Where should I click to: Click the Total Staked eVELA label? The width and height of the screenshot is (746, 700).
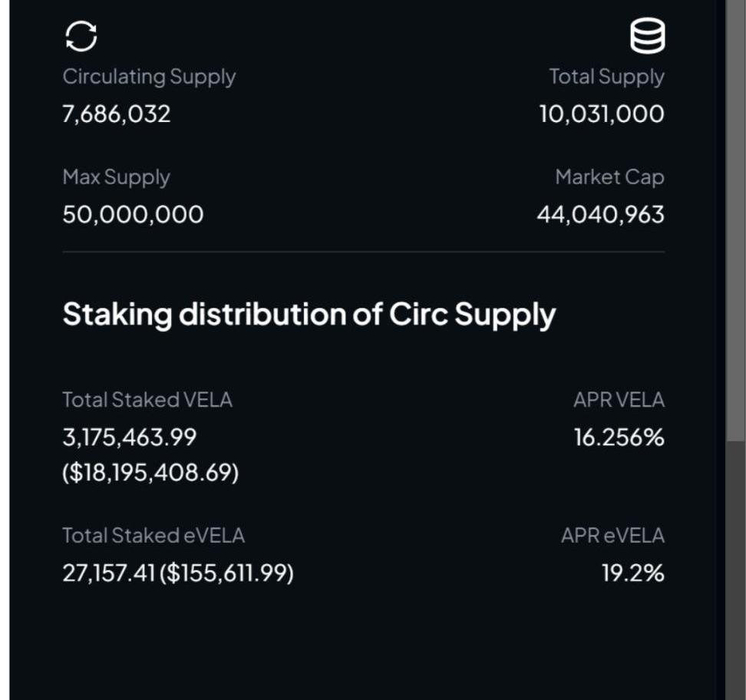coord(153,536)
